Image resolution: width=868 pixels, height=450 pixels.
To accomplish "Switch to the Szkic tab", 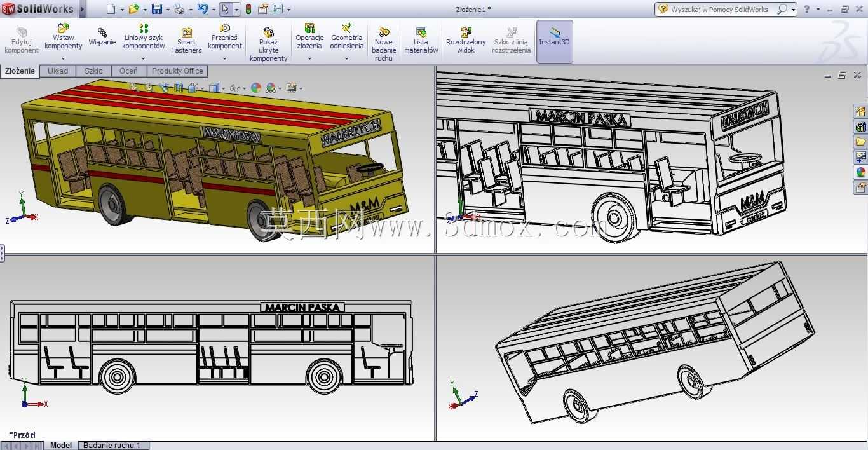I will [93, 71].
